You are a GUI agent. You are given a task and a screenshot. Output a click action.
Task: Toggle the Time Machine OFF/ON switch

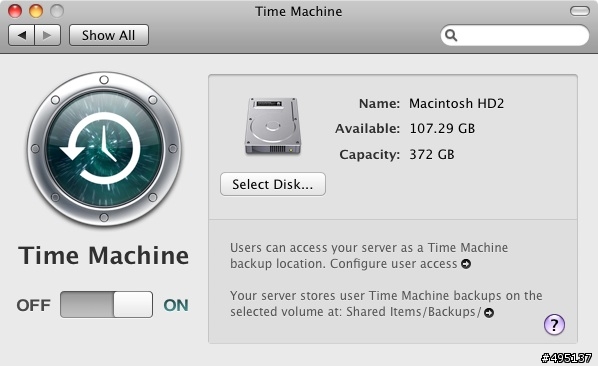106,305
